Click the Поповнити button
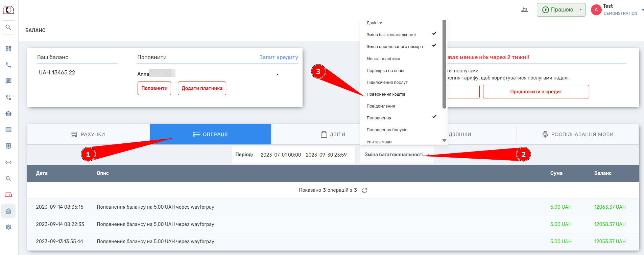644x255 pixels. [x=154, y=88]
